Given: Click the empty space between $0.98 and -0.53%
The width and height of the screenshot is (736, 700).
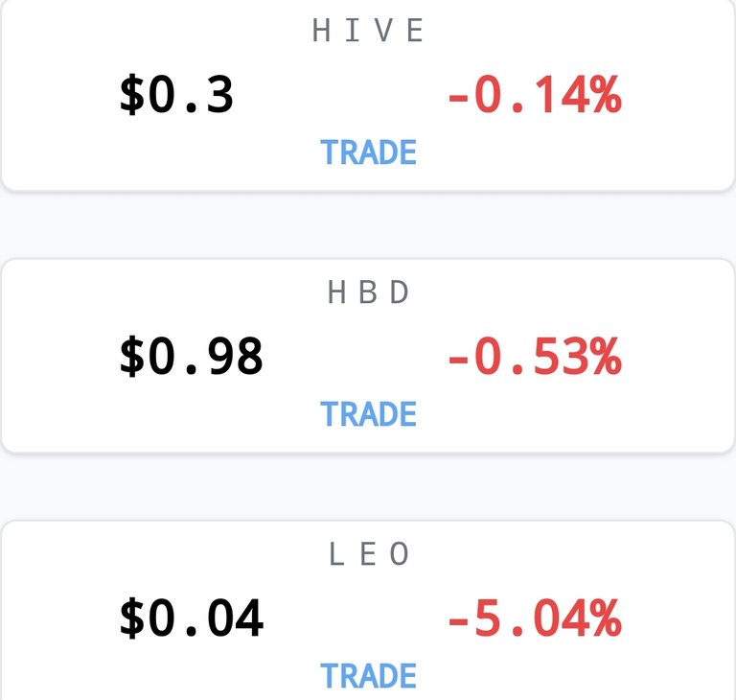Looking at the screenshot, I should coord(356,357).
